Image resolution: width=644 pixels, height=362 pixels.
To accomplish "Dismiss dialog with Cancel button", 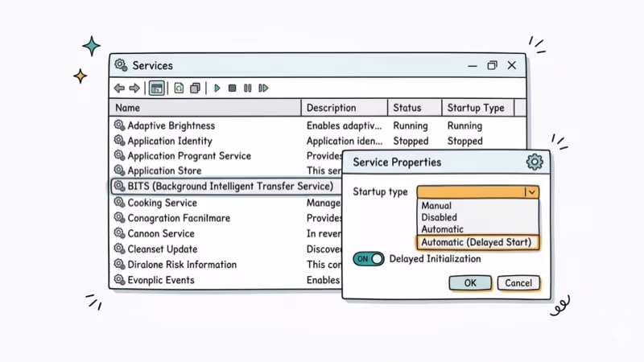I will pyautogui.click(x=518, y=283).
